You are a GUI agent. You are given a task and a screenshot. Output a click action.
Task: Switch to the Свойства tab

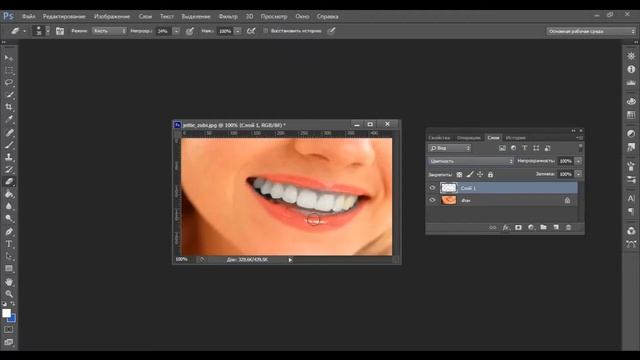click(x=439, y=138)
